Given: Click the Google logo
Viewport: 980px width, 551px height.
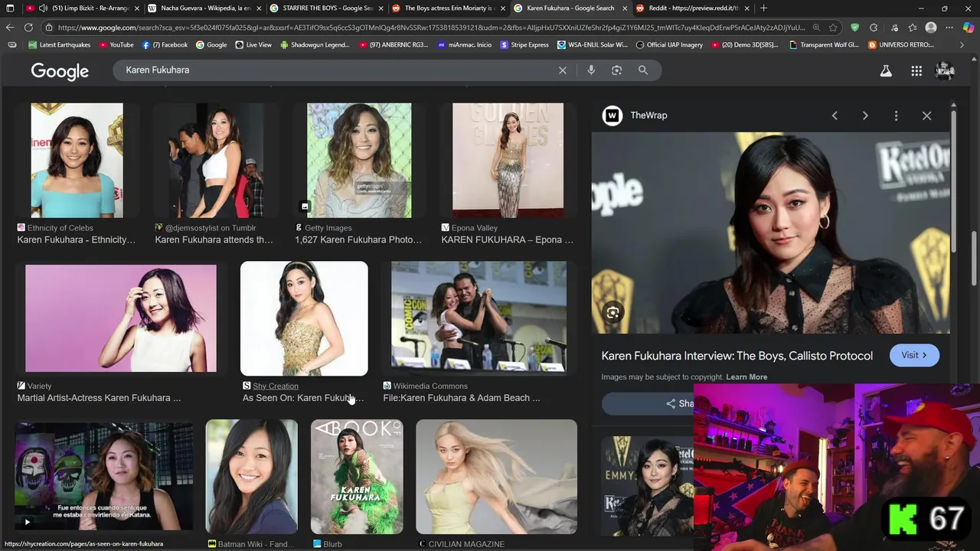Looking at the screenshot, I should [x=60, y=71].
